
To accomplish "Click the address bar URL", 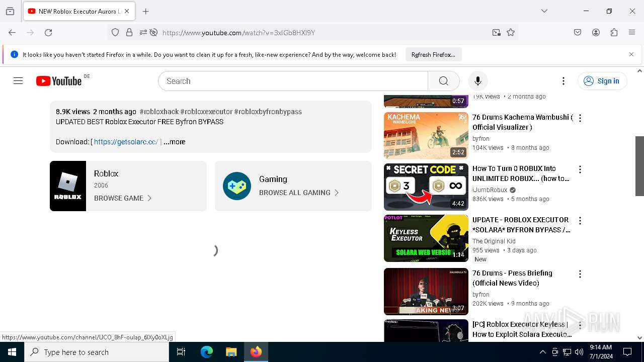I will pos(238,33).
